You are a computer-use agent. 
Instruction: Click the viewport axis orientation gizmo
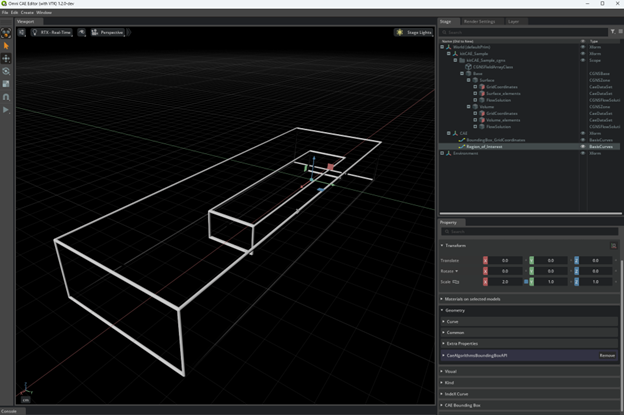(26, 388)
